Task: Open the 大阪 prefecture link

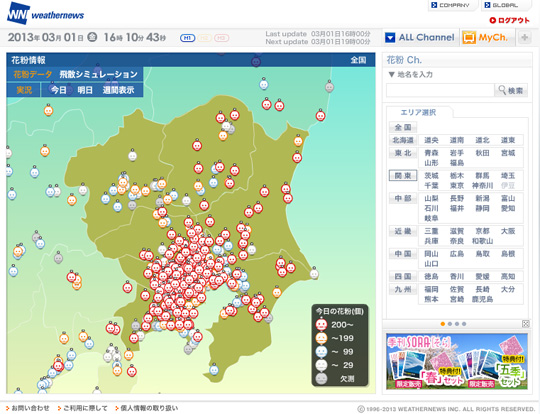Action: click(x=508, y=231)
